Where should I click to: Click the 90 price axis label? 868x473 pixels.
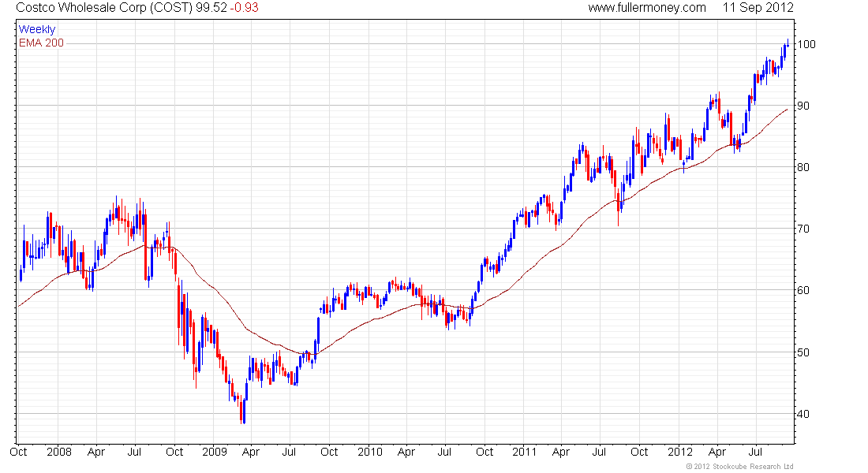pyautogui.click(x=803, y=106)
